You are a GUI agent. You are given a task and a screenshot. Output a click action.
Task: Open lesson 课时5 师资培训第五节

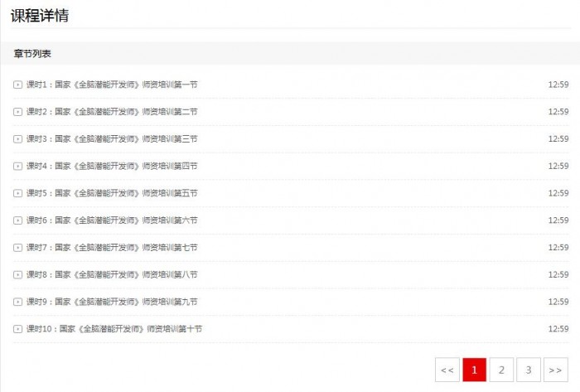coord(112,193)
